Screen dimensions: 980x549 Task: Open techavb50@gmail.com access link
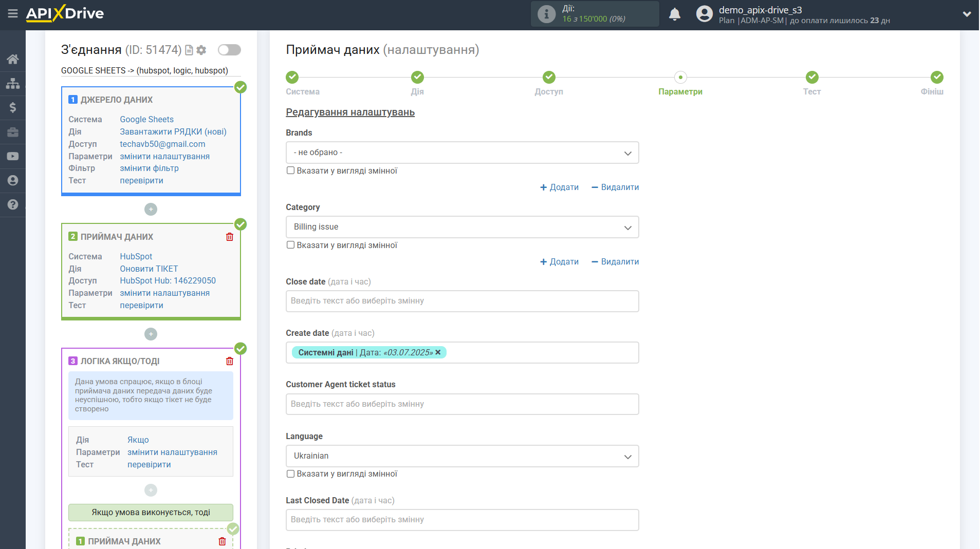tap(162, 144)
